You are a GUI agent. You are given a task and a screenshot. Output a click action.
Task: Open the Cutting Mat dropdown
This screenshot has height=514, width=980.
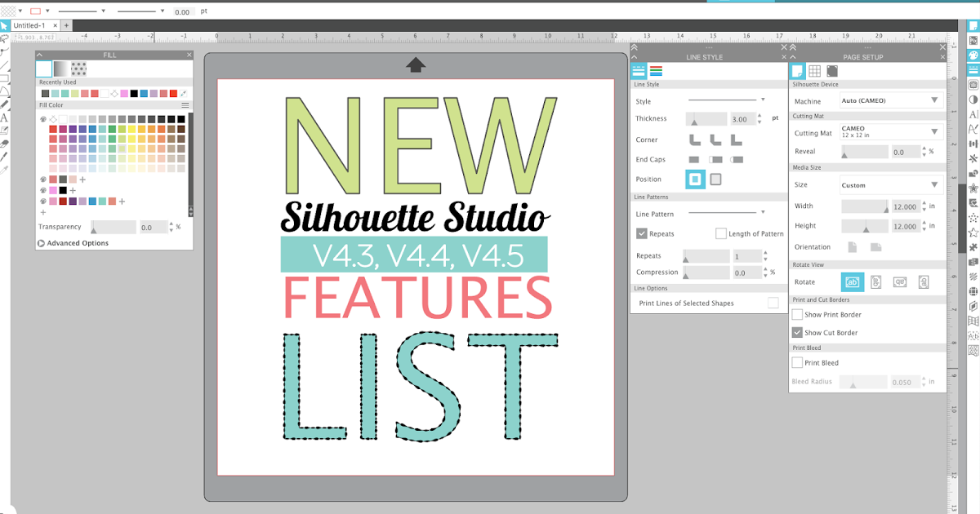pyautogui.click(x=890, y=131)
